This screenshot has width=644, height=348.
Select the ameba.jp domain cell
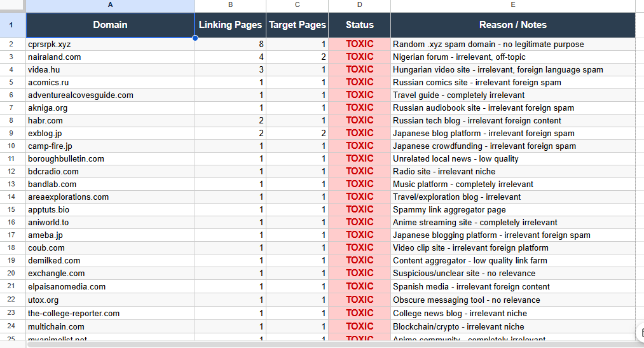click(110, 235)
